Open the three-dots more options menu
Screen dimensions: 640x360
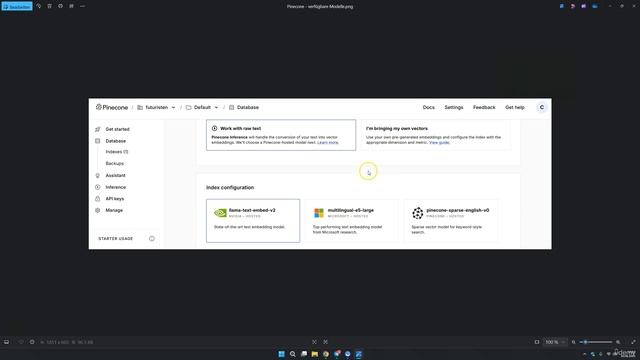coord(82,6)
